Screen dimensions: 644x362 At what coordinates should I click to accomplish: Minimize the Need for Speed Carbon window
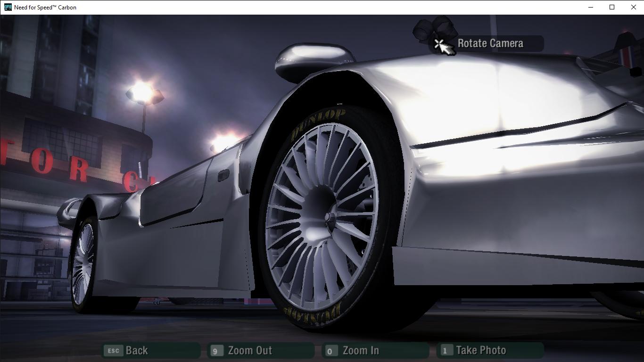[x=591, y=7]
